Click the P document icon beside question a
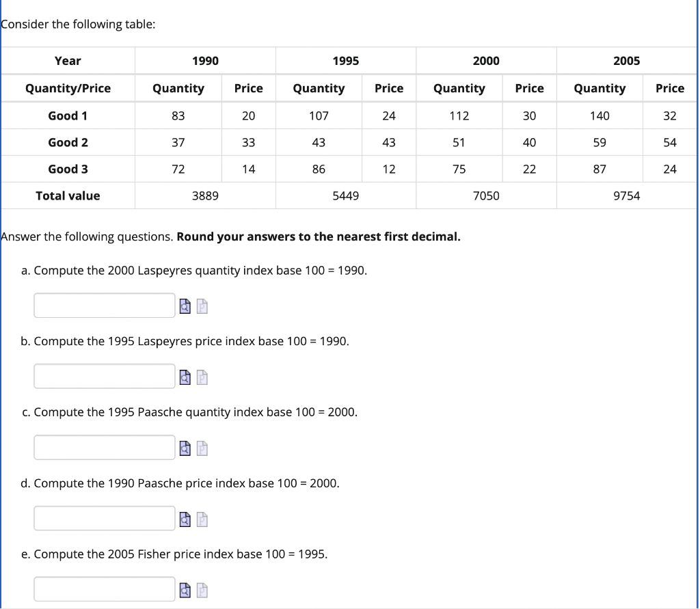 click(202, 306)
